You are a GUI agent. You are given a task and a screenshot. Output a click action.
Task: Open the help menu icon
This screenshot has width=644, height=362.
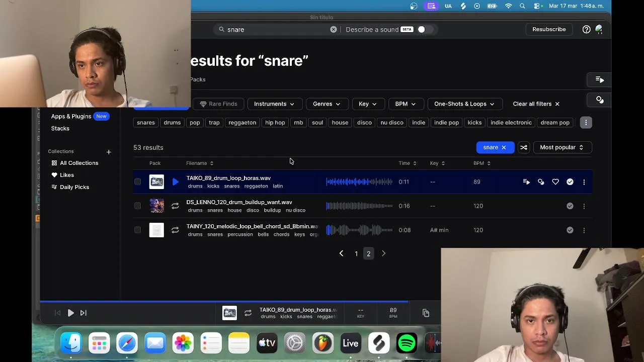click(587, 30)
